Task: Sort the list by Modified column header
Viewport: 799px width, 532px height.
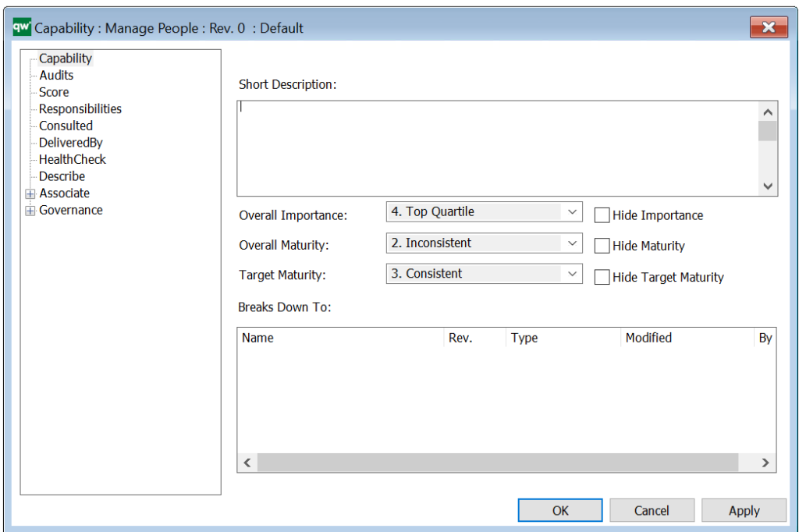Action: coord(687,338)
